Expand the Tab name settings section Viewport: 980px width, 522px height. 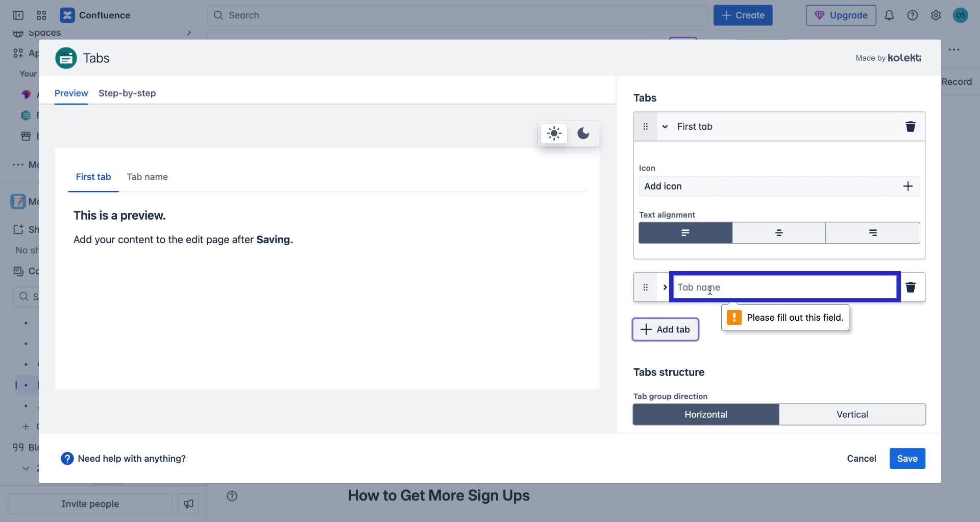point(665,287)
